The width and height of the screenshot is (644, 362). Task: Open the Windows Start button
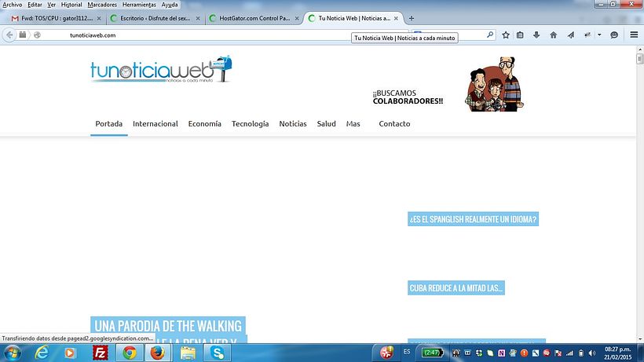[13, 353]
